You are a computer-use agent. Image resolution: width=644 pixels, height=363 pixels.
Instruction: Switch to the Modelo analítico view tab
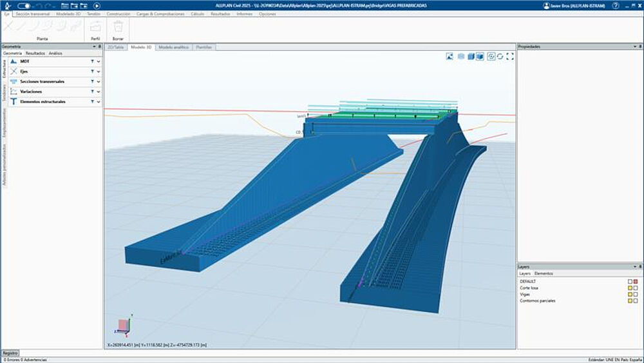[x=173, y=47]
